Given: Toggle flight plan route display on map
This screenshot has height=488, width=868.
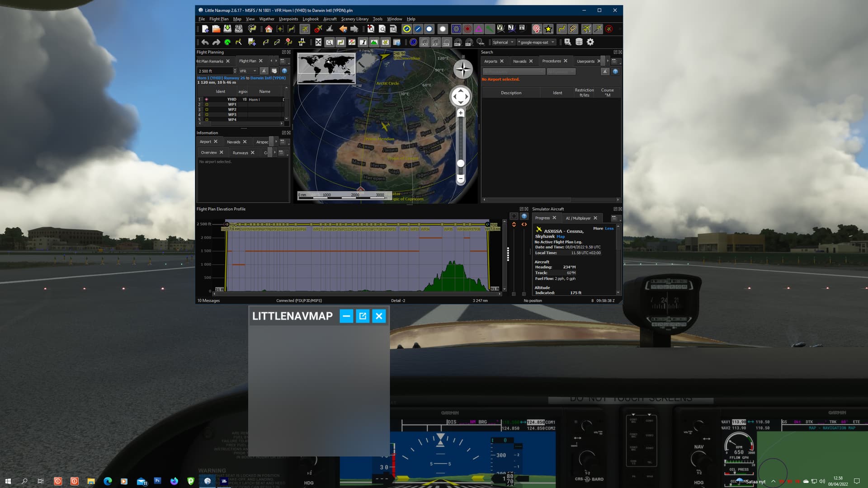Looking at the screenshot, I should click(x=561, y=29).
